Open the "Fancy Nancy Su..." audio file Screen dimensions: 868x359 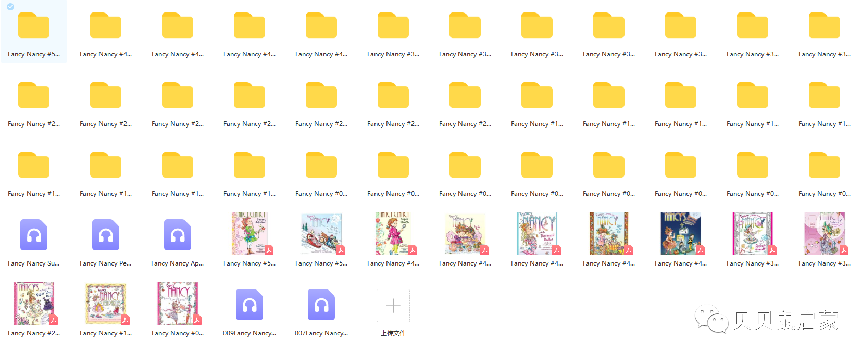coord(34,235)
